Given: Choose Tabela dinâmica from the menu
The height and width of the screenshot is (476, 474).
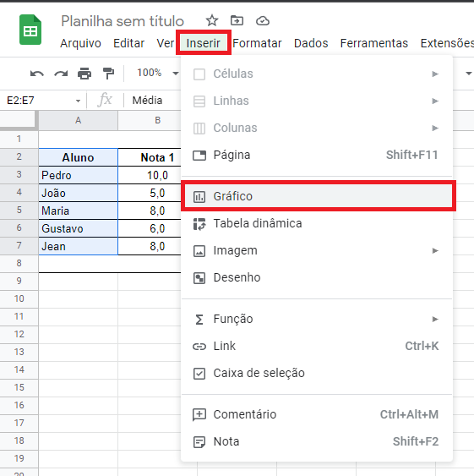Looking at the screenshot, I should click(317, 223).
